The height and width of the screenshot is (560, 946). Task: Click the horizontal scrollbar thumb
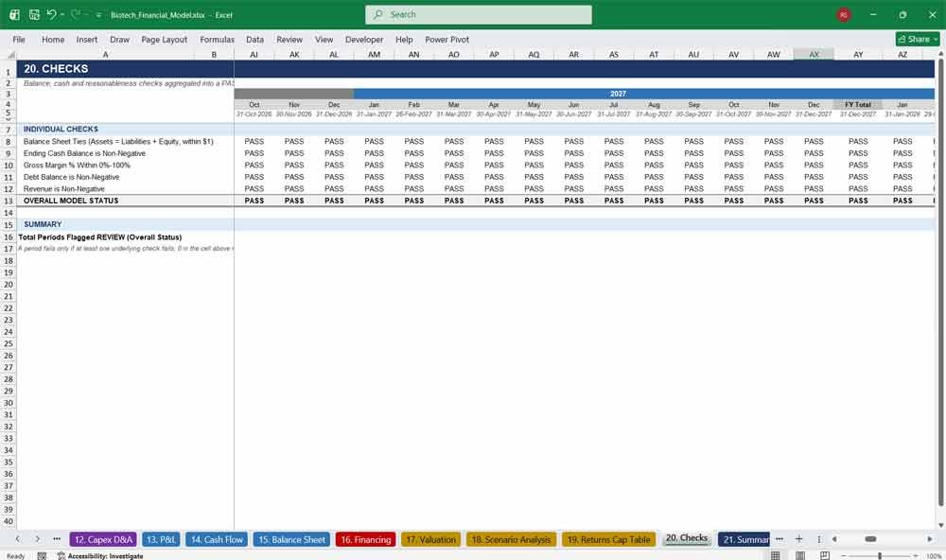pyautogui.click(x=870, y=539)
